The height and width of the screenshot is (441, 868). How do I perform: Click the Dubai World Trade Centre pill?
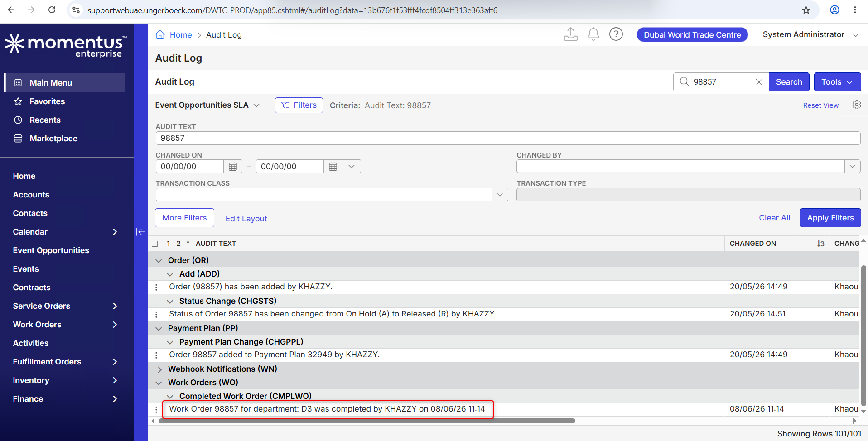(692, 35)
